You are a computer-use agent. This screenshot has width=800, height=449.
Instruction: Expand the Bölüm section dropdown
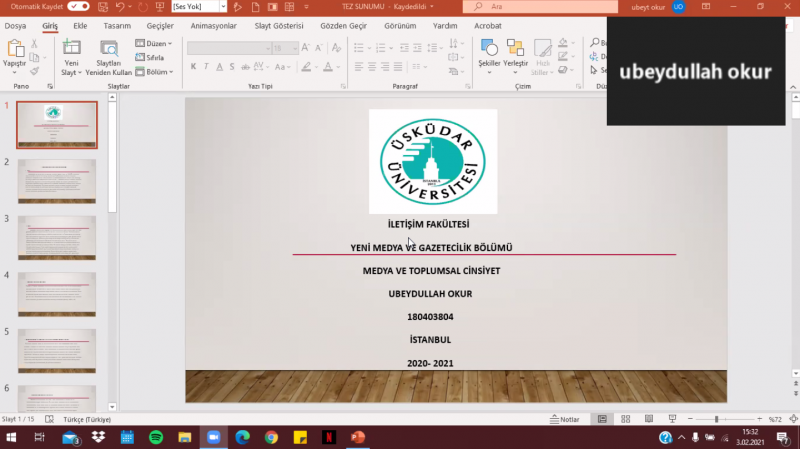click(153, 72)
